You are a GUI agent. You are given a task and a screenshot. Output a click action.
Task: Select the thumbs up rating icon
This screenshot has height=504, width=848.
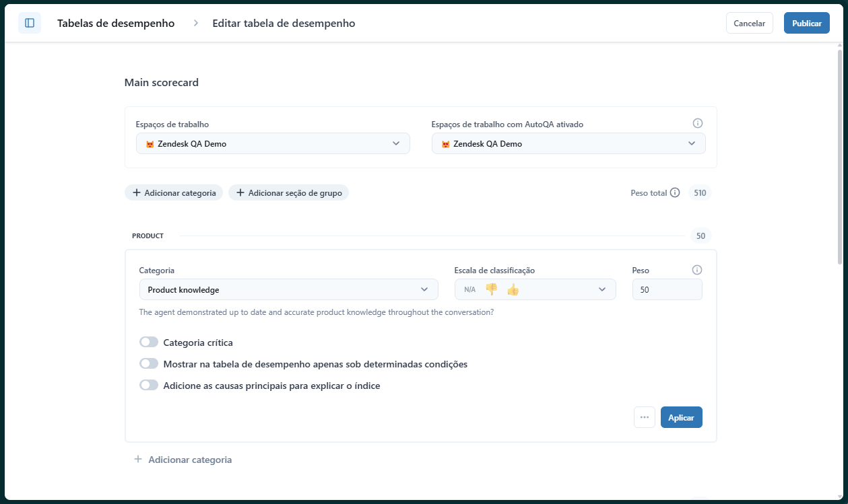[x=513, y=289]
